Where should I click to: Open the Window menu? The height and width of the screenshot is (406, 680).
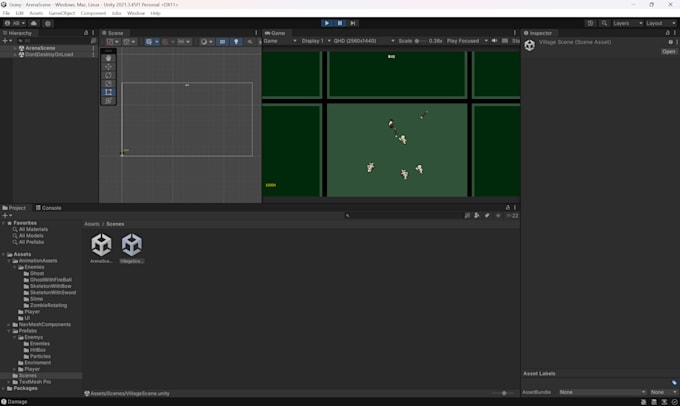point(136,13)
